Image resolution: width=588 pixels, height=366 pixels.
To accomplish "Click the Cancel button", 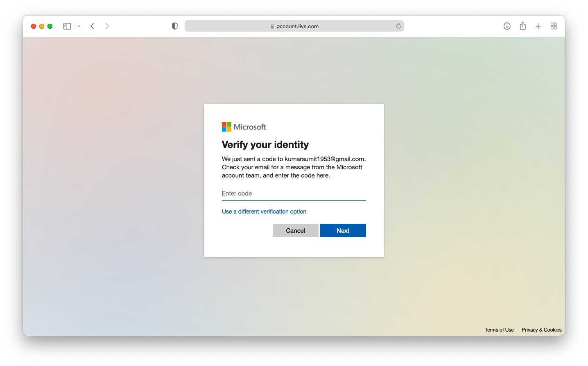I will click(x=295, y=230).
